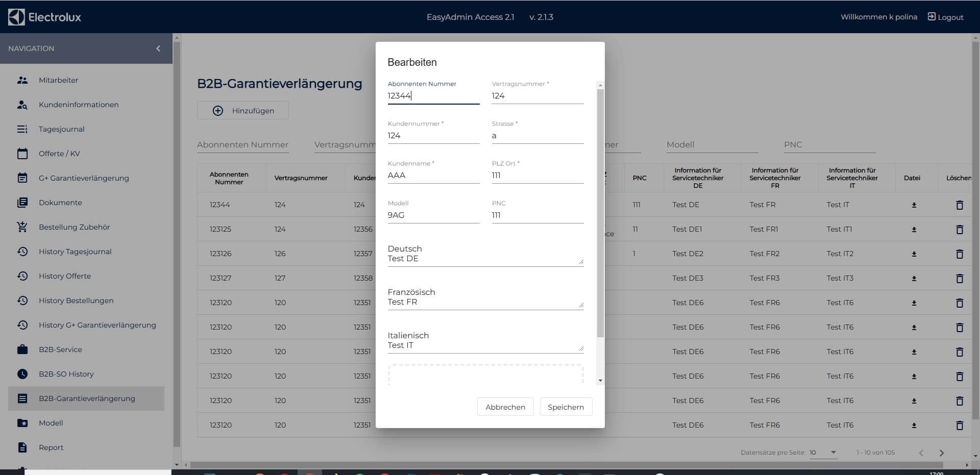Open the Dokumente navigation item
980x475 pixels.
point(60,203)
